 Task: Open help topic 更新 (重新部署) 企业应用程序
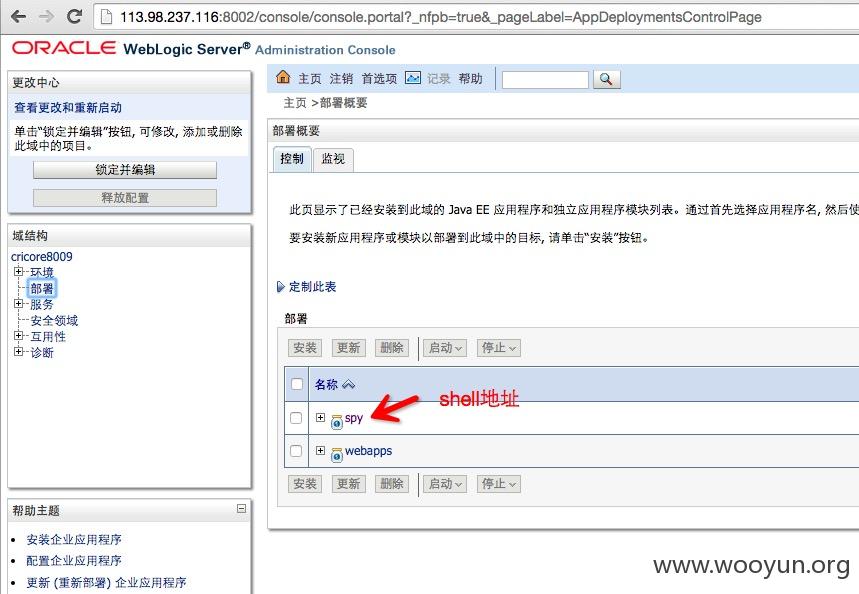tap(106, 582)
